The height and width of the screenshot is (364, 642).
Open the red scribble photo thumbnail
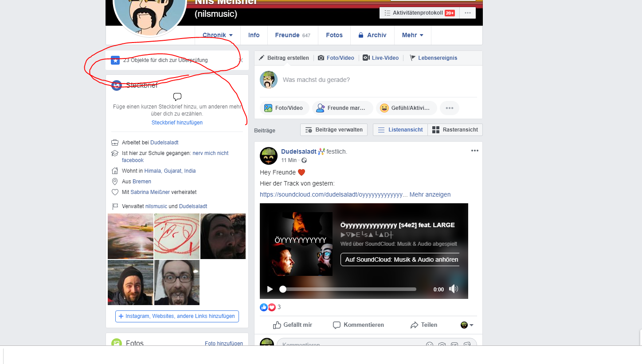pos(177,236)
